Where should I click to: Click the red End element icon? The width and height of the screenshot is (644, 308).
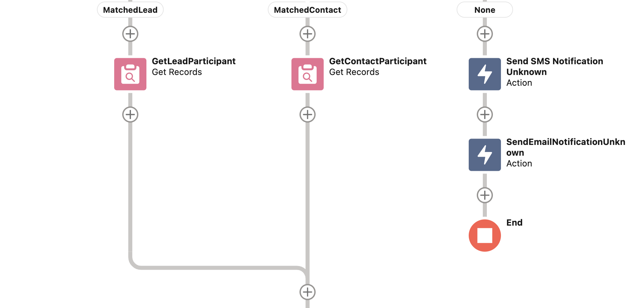point(485,235)
